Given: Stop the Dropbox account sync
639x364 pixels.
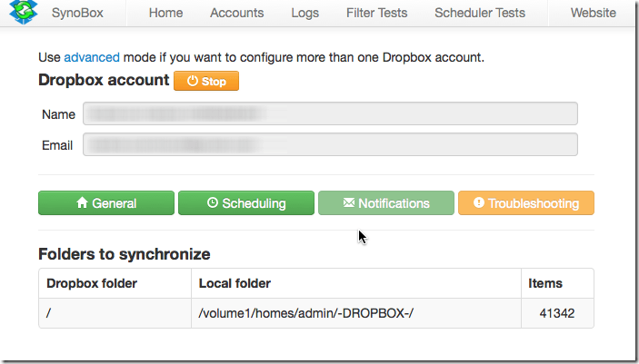Looking at the screenshot, I should coord(206,81).
